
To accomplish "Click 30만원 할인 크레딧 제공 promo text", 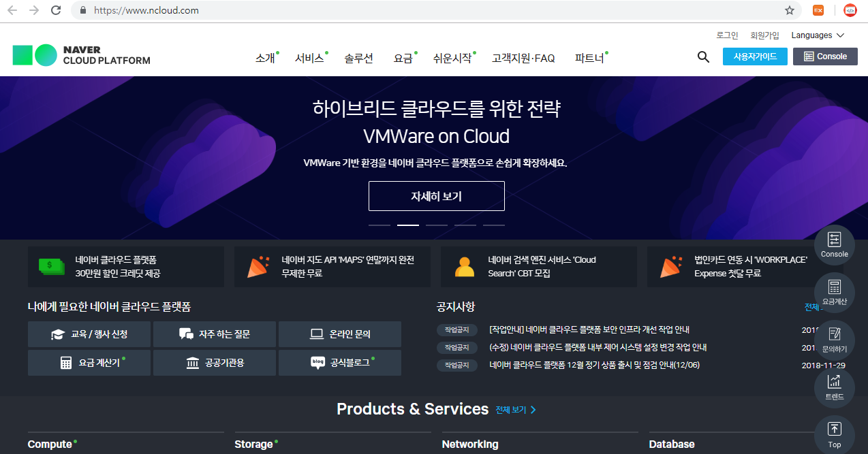I will point(118,273).
